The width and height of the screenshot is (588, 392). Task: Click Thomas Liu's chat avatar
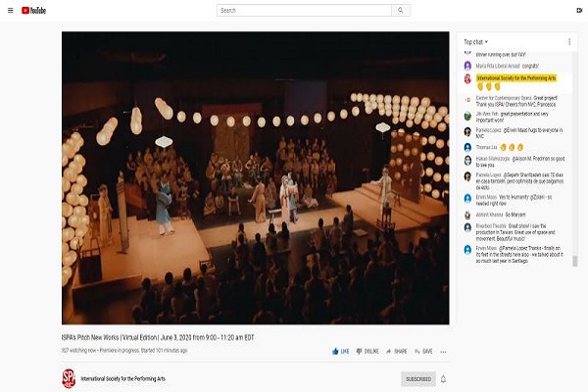coord(467,147)
